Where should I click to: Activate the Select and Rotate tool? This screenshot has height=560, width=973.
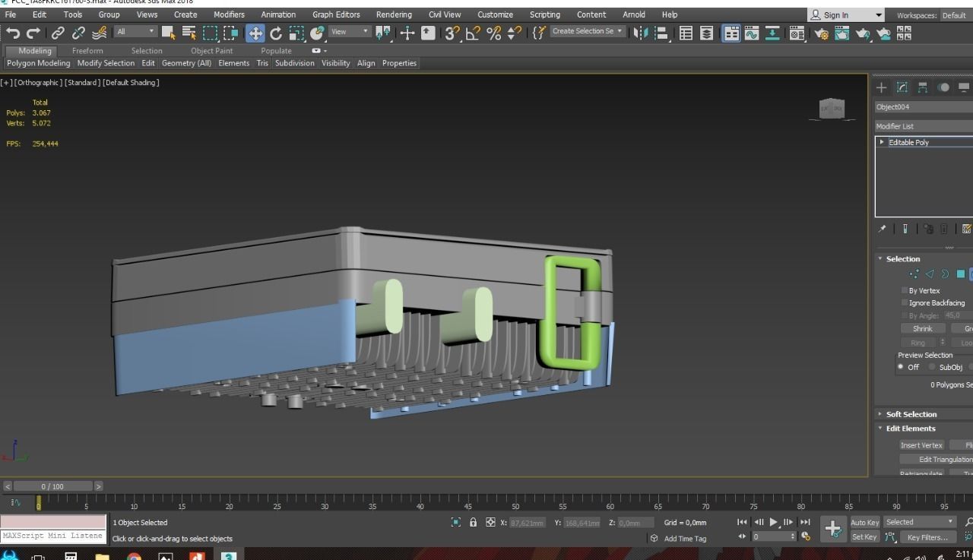pyautogui.click(x=275, y=33)
